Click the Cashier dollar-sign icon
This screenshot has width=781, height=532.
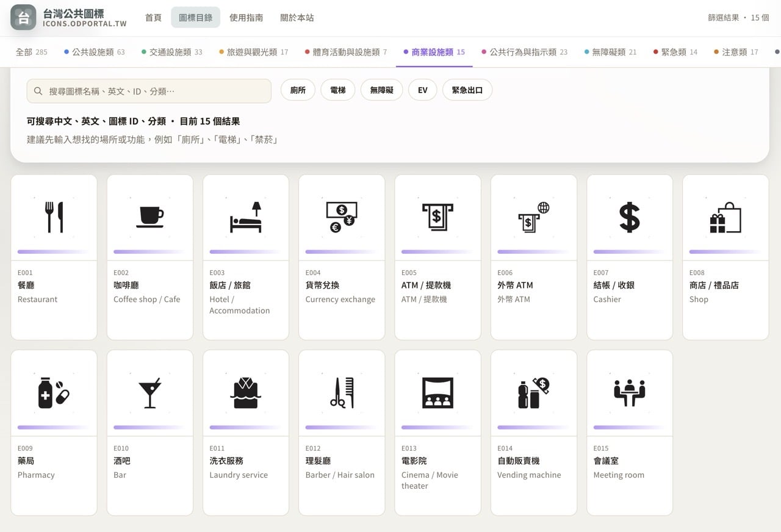pyautogui.click(x=629, y=217)
